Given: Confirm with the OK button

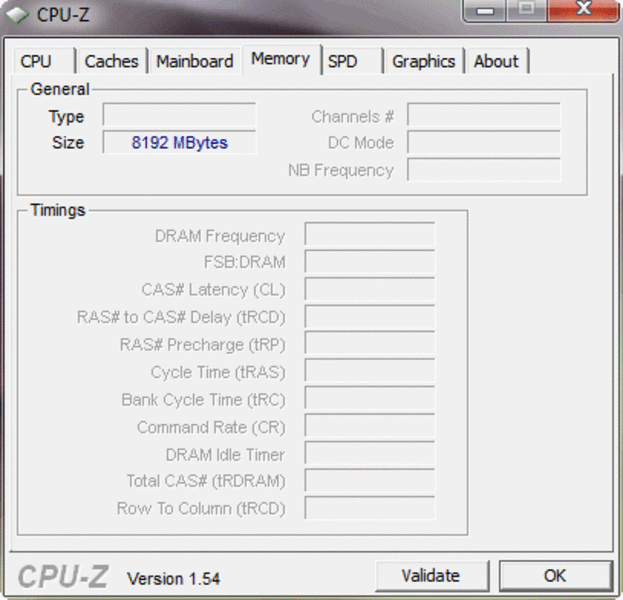Looking at the screenshot, I should click(555, 576).
